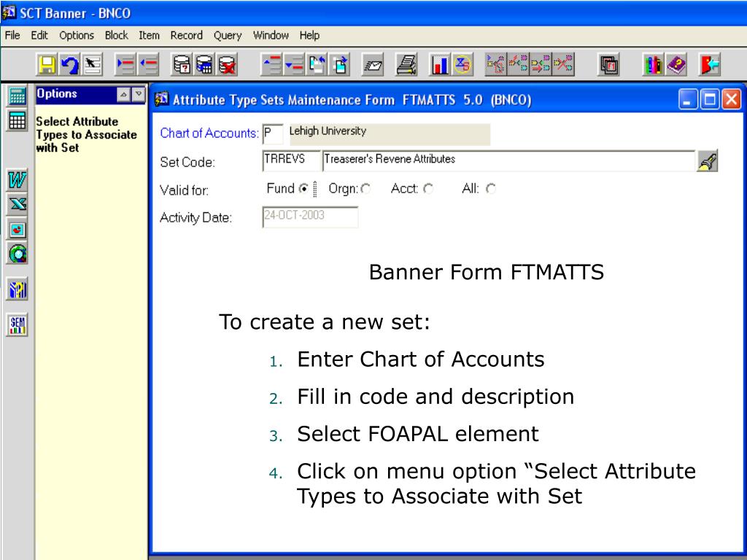Click the second workflow icon in toolbar
The height and width of the screenshot is (560, 747).
[x=519, y=65]
